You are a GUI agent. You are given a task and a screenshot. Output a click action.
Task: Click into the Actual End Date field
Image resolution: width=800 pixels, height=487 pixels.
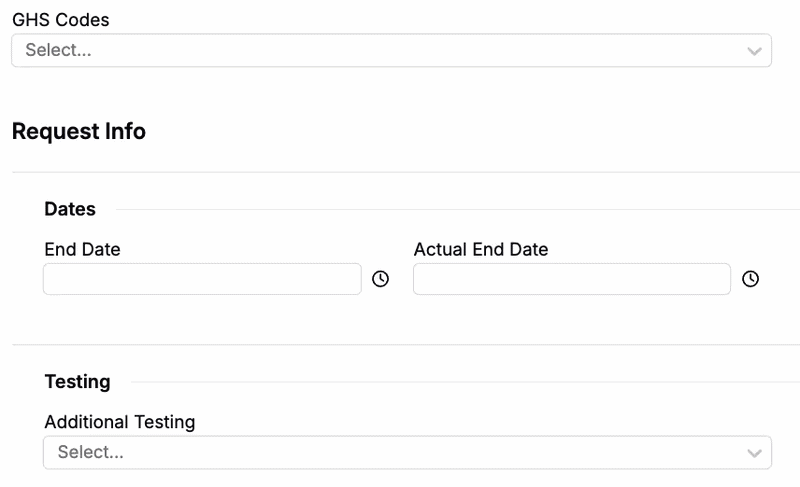tap(571, 279)
